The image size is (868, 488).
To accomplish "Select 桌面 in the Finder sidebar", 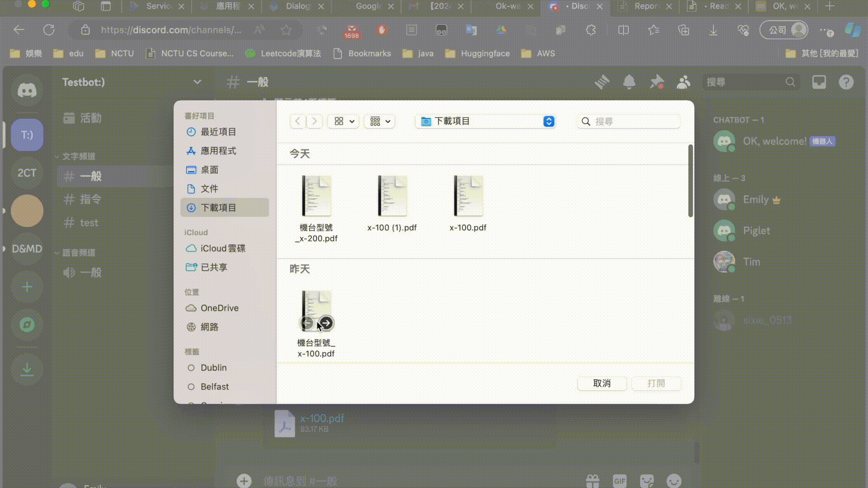I will 209,169.
